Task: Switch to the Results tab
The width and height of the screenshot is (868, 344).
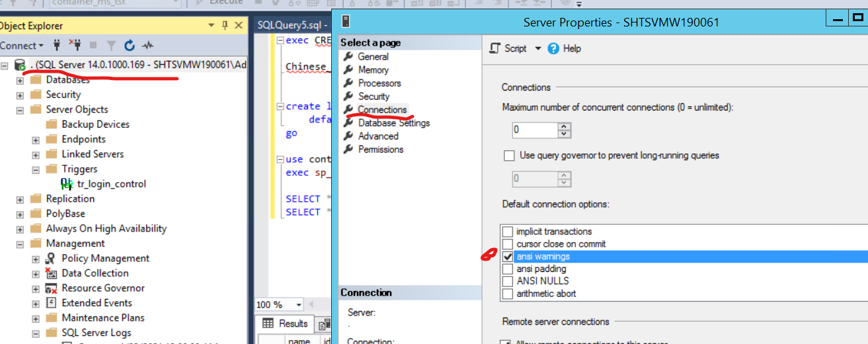Action: click(x=285, y=323)
